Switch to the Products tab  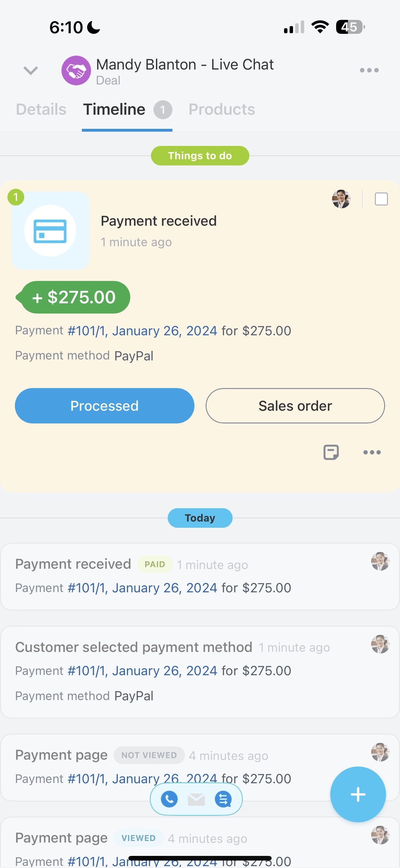pos(221,109)
